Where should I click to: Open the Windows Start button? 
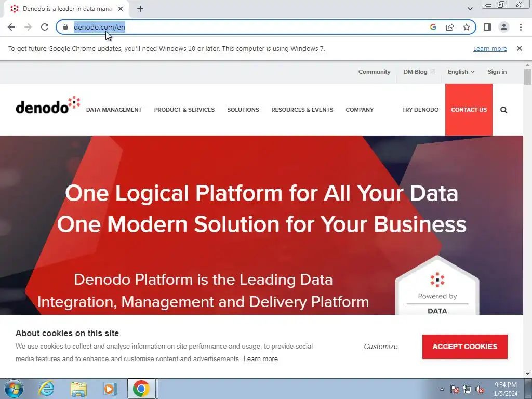(x=14, y=389)
